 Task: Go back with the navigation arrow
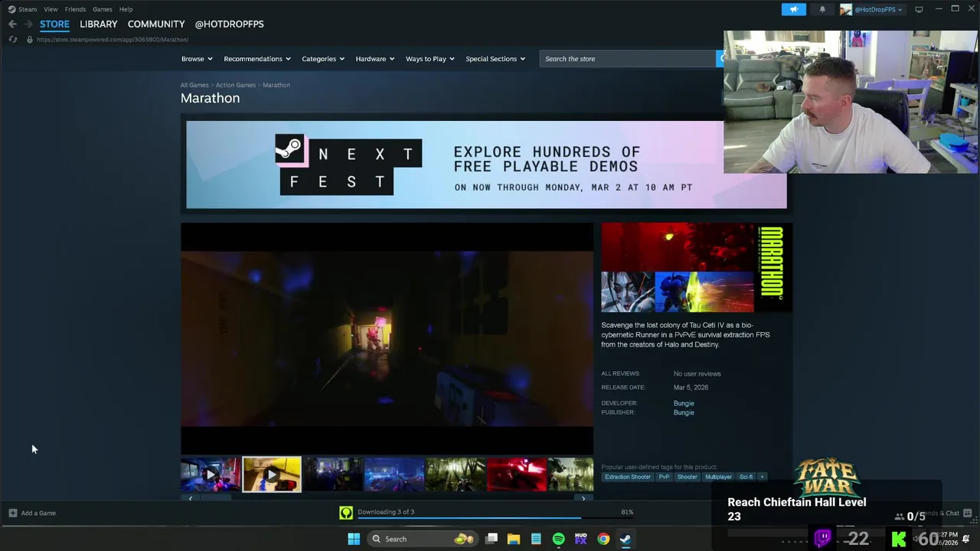tap(12, 24)
